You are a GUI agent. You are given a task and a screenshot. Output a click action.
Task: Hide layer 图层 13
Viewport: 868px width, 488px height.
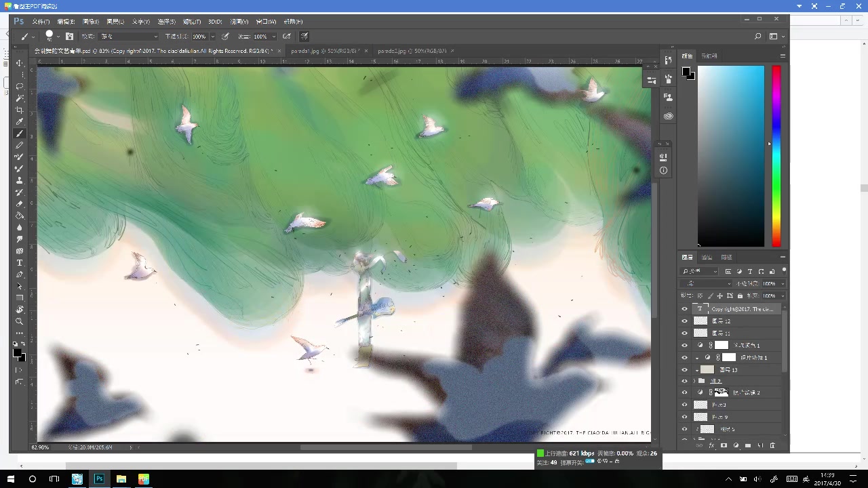point(684,370)
